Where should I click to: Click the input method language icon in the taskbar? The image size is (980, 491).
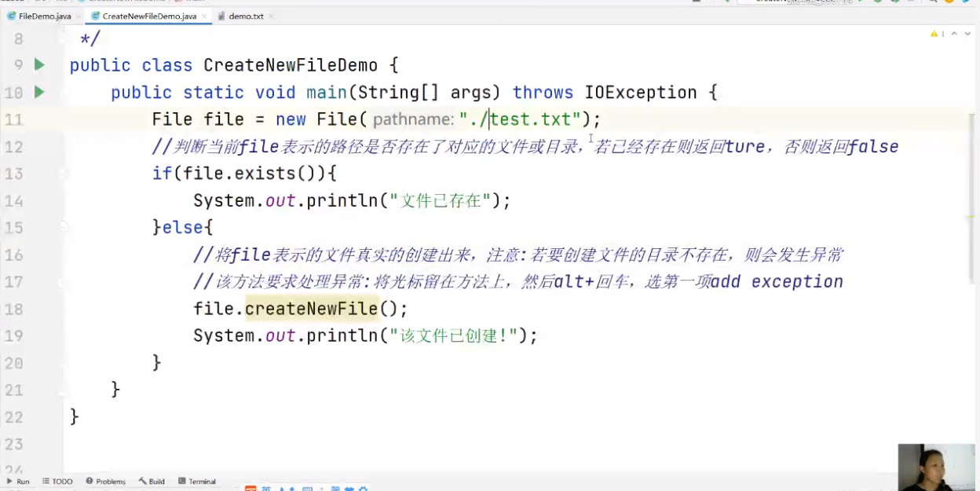click(265, 488)
